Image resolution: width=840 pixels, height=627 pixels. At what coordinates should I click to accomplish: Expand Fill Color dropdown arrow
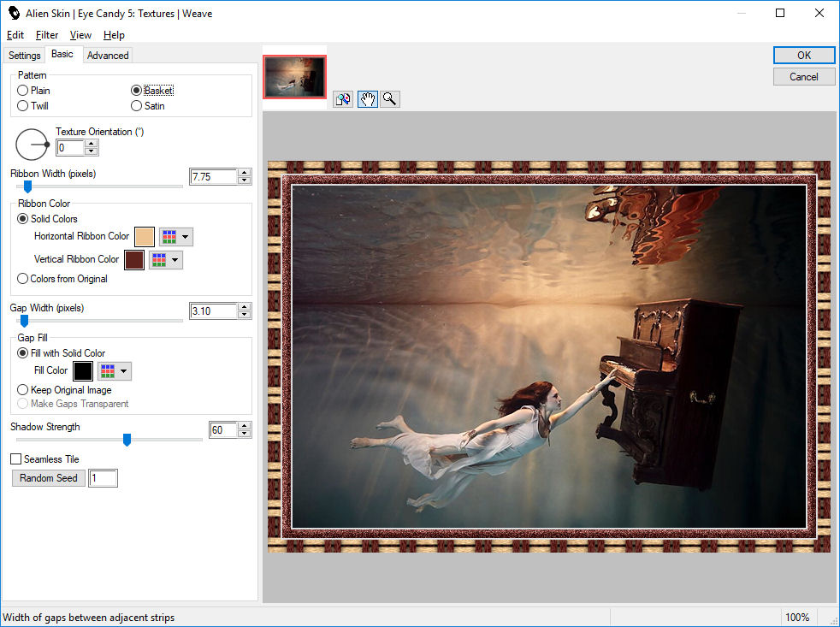tap(124, 371)
